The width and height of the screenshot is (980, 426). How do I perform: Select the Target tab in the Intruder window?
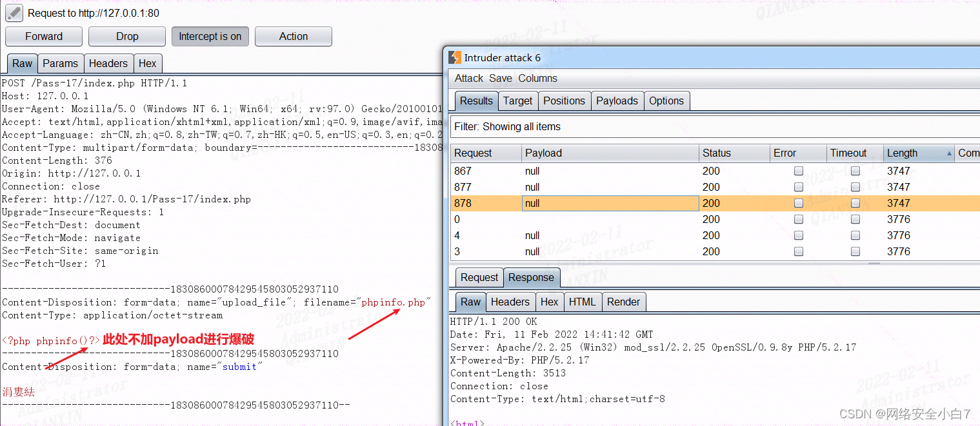(x=518, y=101)
